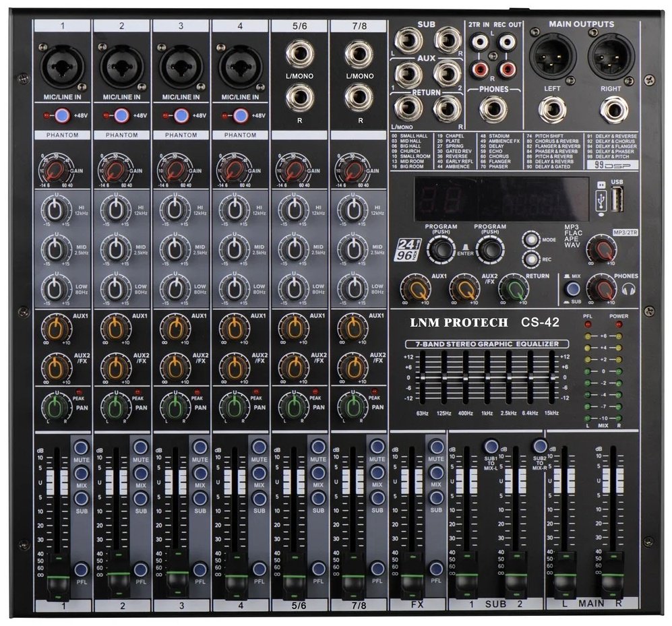This screenshot has width=672, height=626.
Task: Click the PAN knob on channel 1
Action: [x=56, y=406]
